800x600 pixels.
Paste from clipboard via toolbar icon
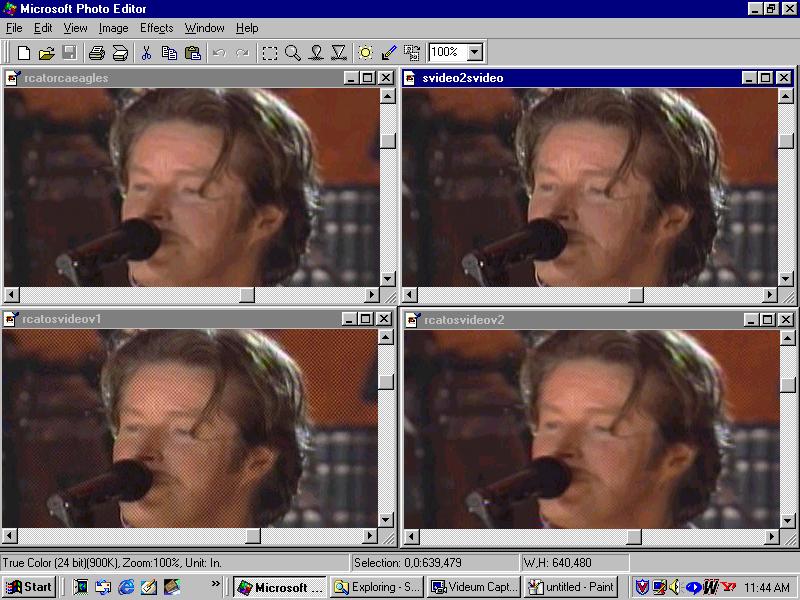(193, 52)
